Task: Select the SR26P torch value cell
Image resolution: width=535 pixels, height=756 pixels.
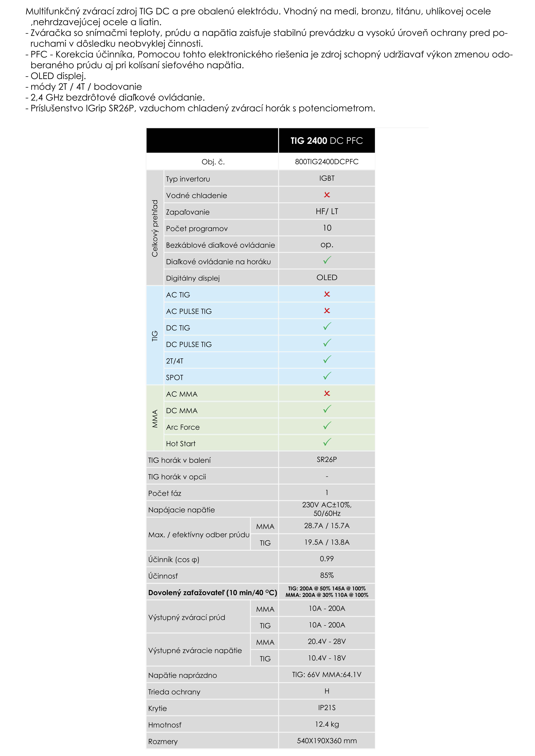Action: tap(327, 460)
